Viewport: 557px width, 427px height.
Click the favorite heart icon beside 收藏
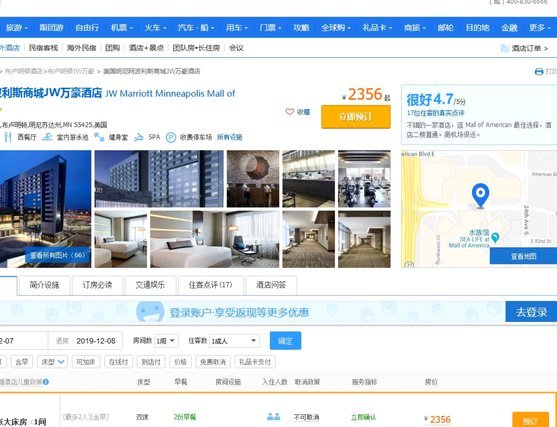pos(290,112)
